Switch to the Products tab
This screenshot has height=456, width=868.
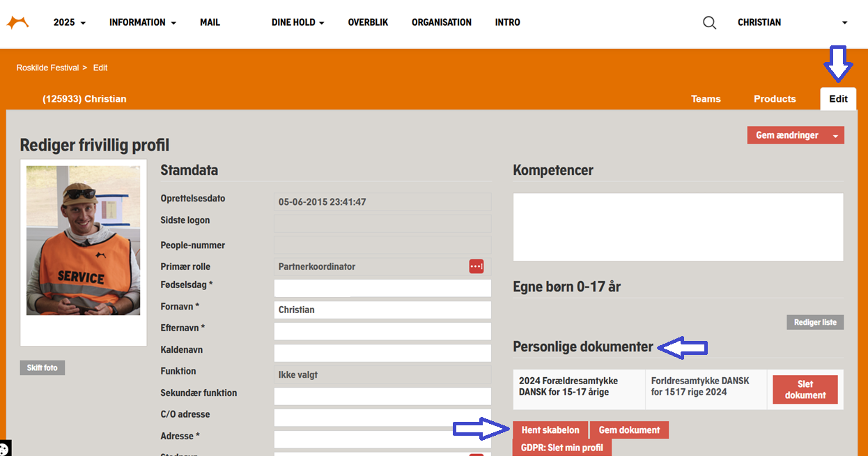(x=775, y=99)
